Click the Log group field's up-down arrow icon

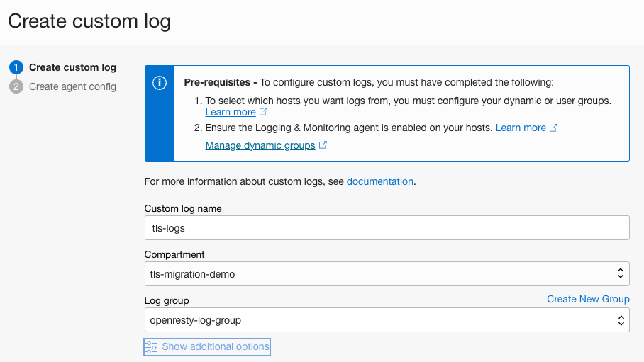(619, 320)
